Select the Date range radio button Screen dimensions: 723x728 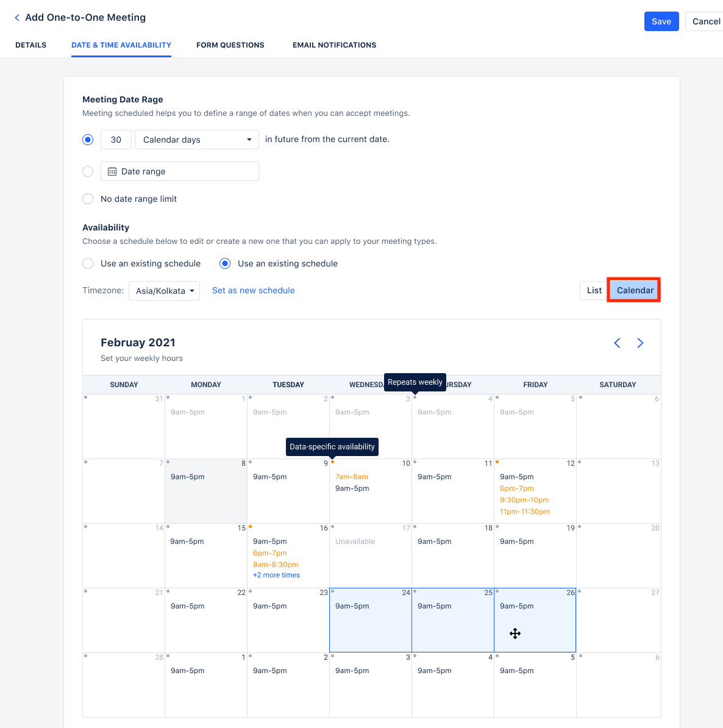click(88, 171)
